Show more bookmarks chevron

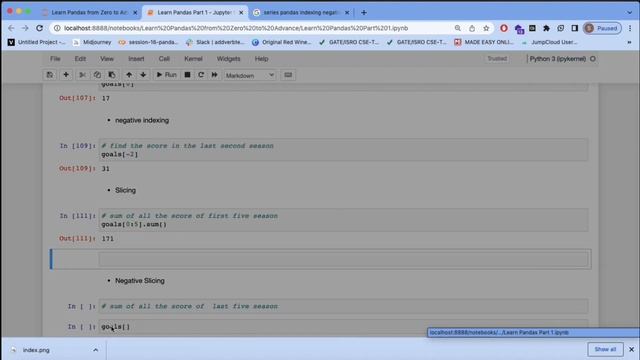629,42
